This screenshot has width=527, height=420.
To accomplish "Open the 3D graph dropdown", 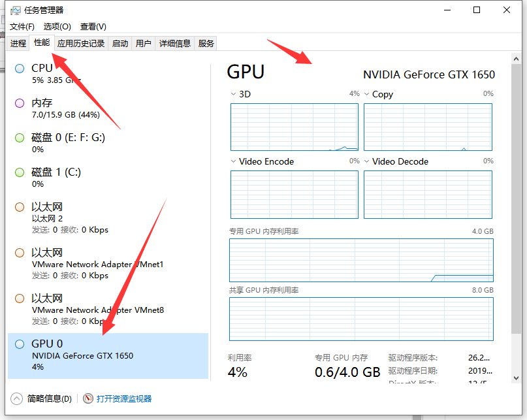I will [233, 94].
